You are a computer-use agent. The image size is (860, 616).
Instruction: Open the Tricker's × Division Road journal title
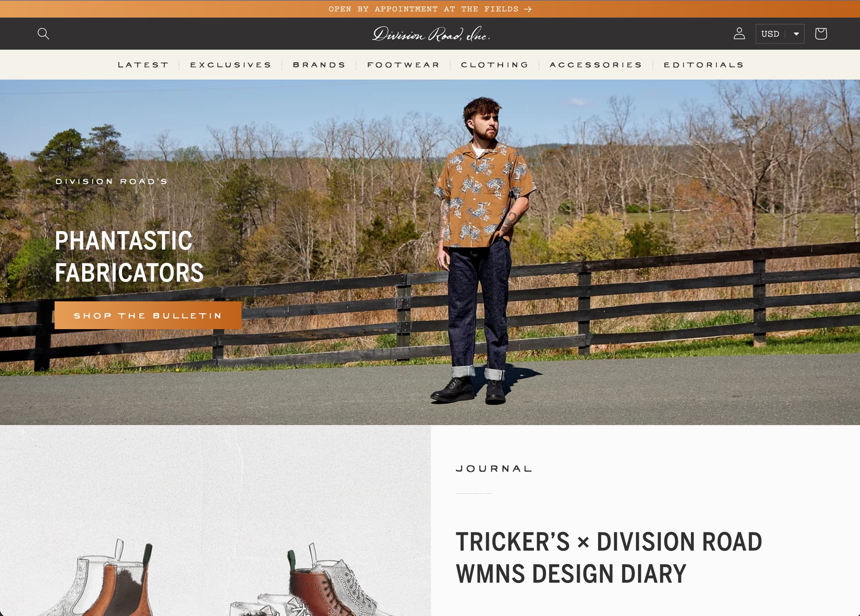[609, 557]
